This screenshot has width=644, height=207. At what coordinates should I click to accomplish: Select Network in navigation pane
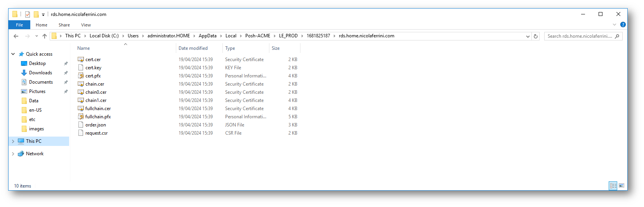point(35,154)
